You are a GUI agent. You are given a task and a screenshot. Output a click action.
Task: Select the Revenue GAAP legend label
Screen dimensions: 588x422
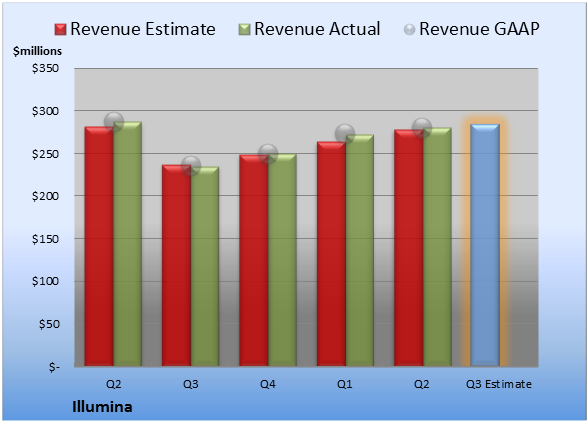(479, 29)
